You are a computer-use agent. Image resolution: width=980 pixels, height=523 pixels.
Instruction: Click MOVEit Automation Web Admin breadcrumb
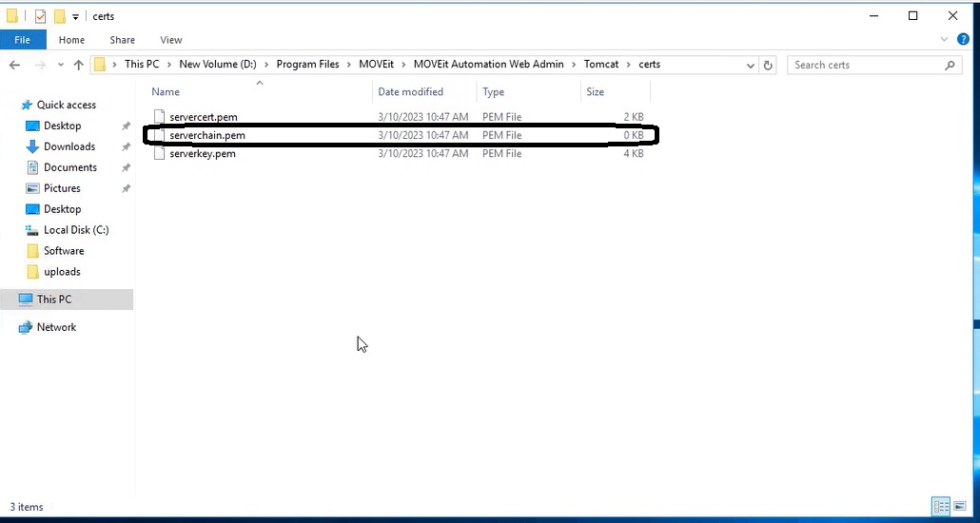(489, 64)
